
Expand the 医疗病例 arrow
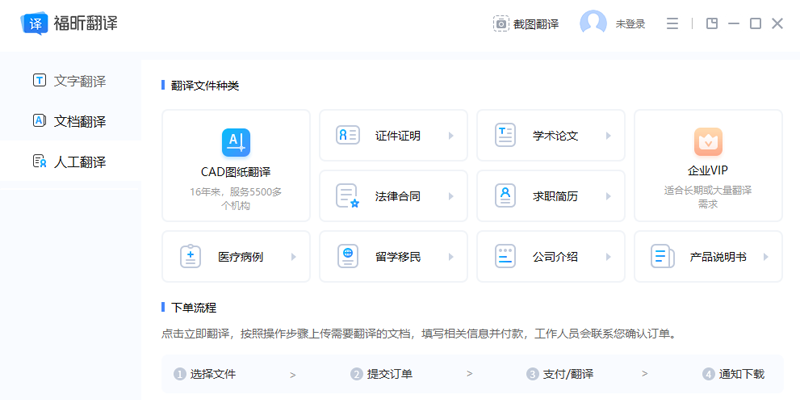(x=293, y=257)
